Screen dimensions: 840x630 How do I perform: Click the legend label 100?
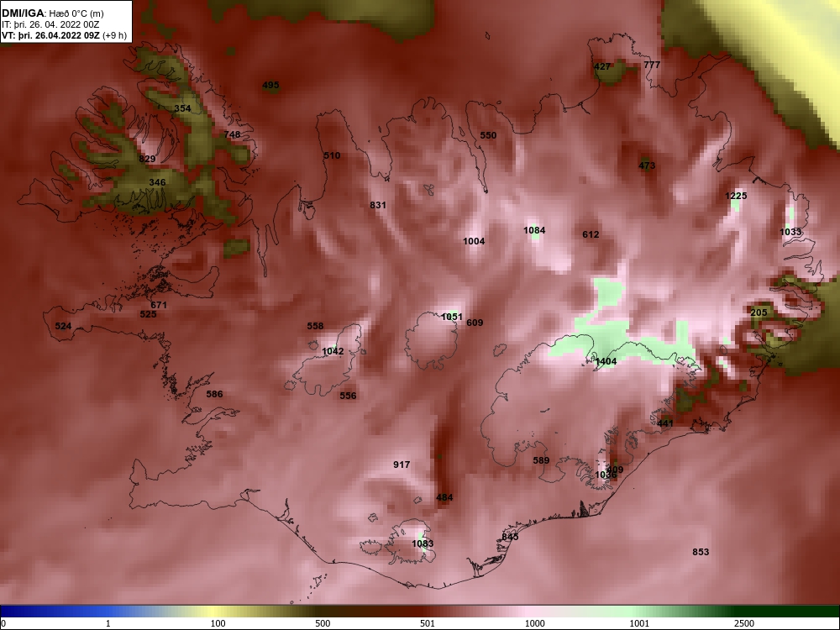tap(218, 623)
